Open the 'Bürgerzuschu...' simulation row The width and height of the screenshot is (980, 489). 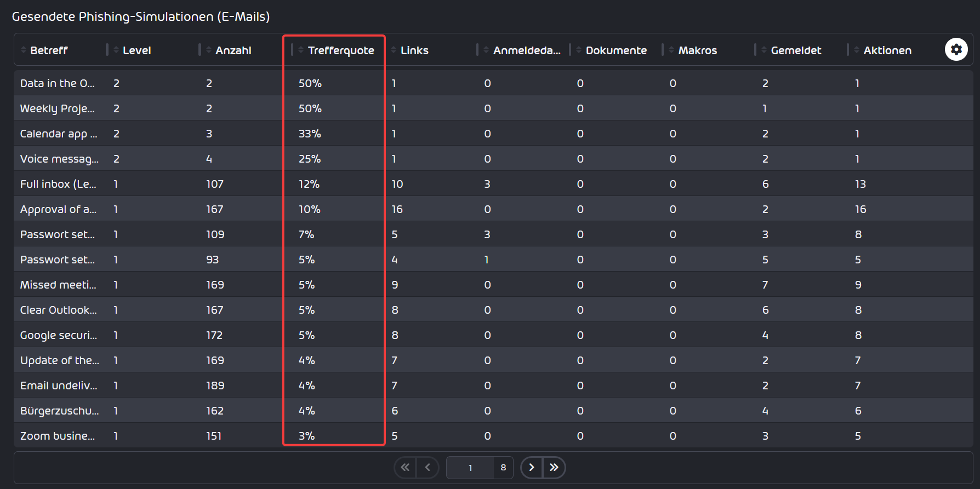click(493, 411)
